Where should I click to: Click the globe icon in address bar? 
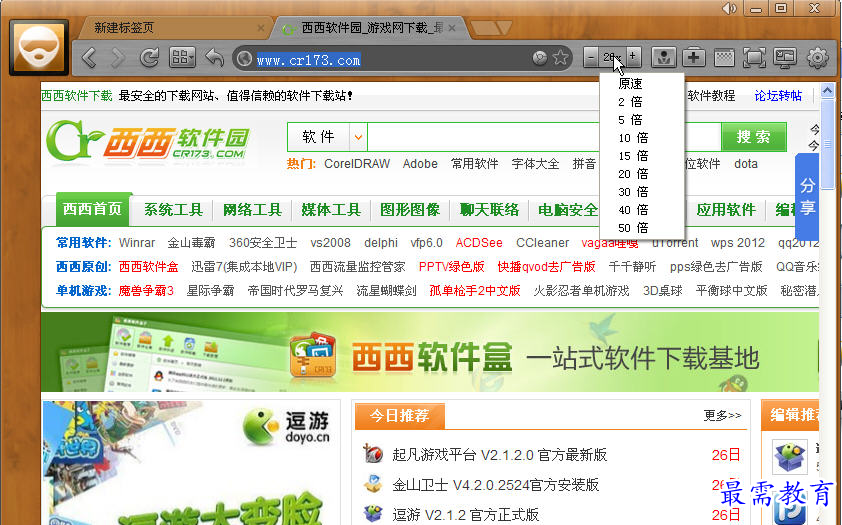pos(245,58)
